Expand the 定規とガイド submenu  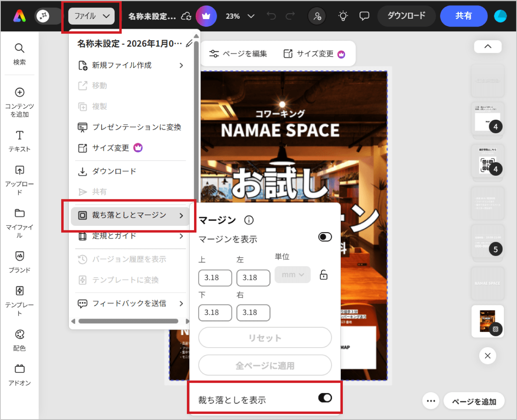(130, 236)
